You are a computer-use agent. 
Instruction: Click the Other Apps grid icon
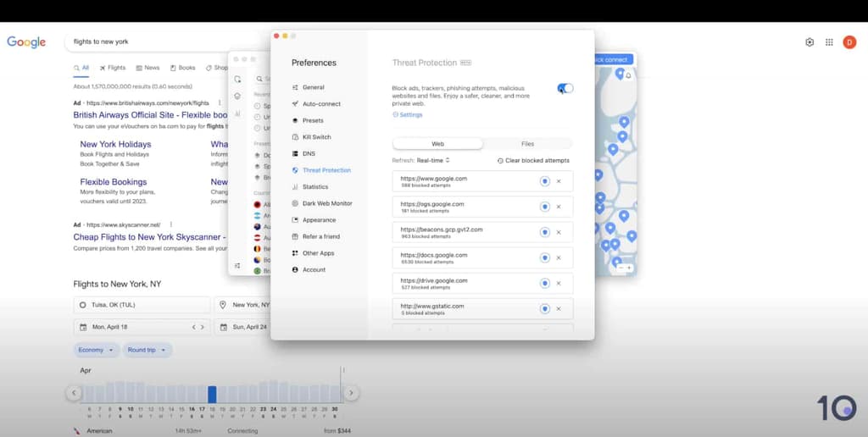coord(295,253)
